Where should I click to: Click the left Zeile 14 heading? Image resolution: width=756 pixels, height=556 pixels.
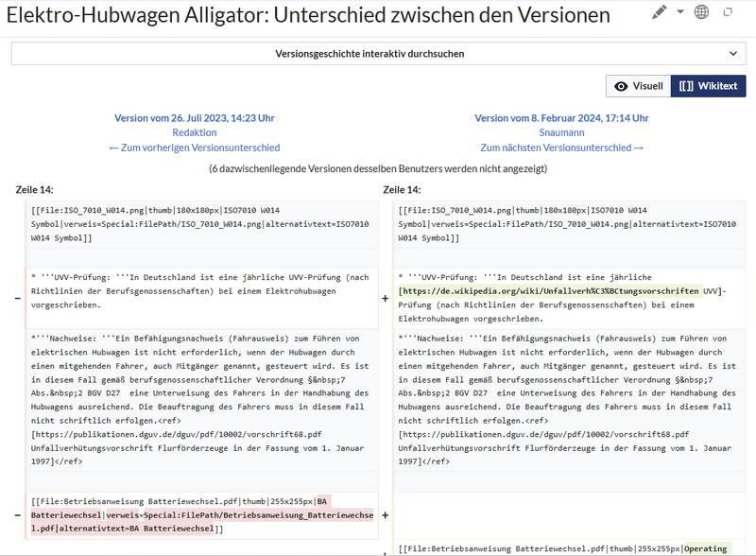point(34,190)
